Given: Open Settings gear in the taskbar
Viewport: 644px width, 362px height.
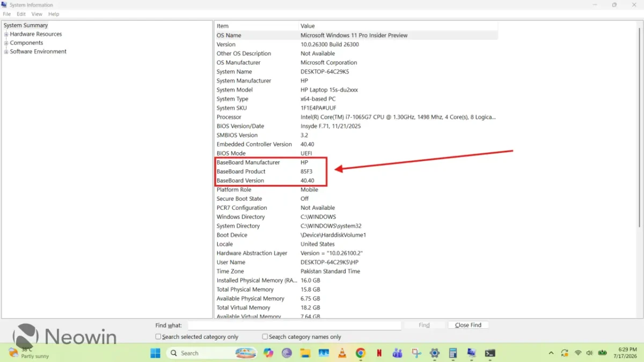Looking at the screenshot, I should point(435,353).
